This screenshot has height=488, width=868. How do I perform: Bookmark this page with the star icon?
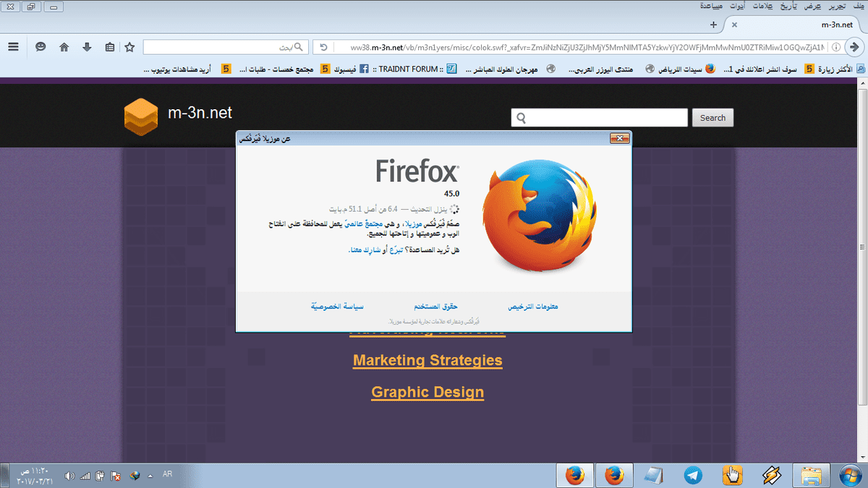tap(130, 47)
